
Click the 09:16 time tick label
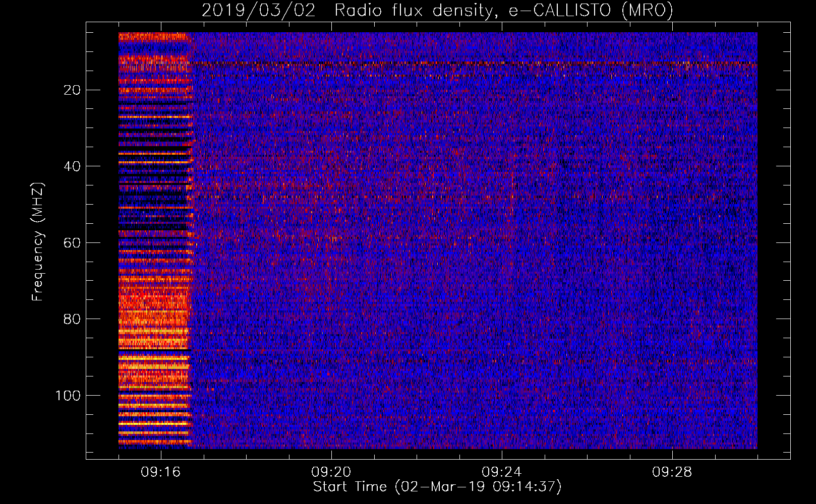[x=160, y=472]
